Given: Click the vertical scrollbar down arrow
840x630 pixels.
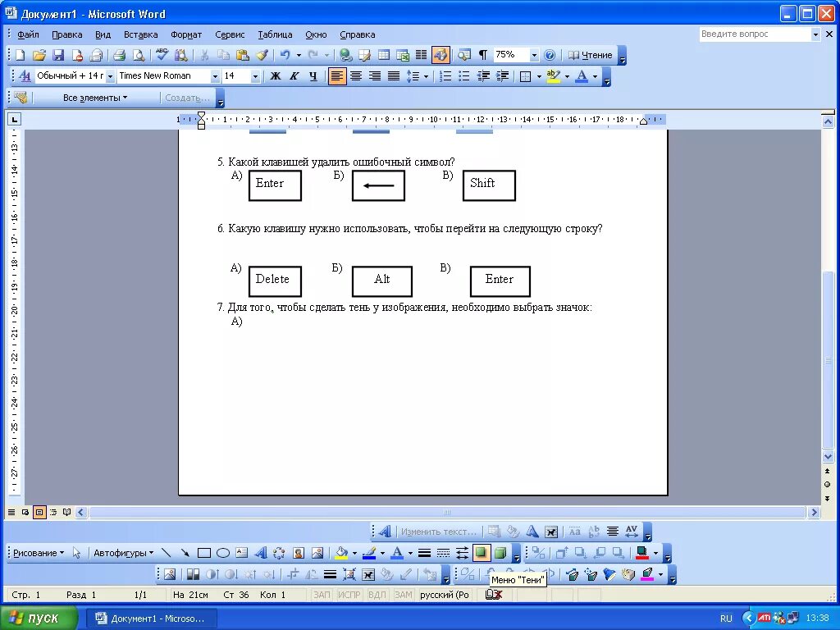Looking at the screenshot, I should tap(828, 457).
